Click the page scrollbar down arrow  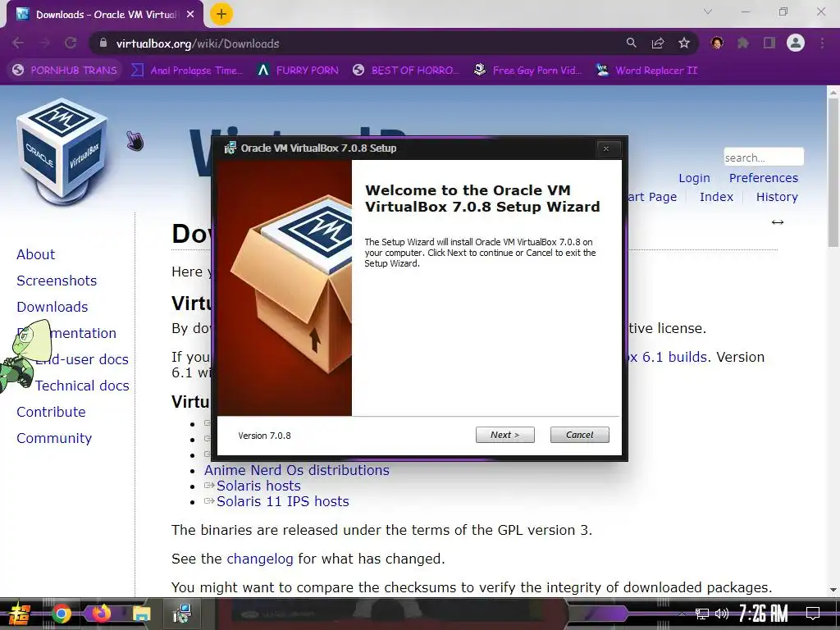coord(833,590)
